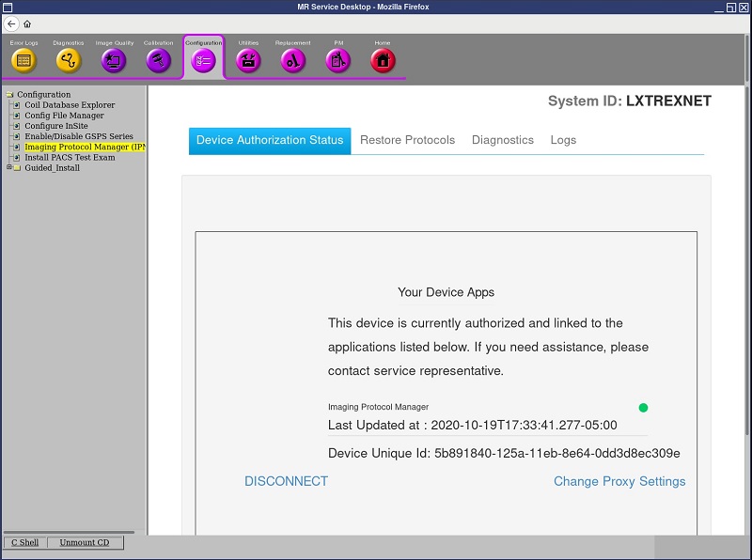Collapse the Configuration root folder
Viewport: 752px width, 560px height.
tap(9, 94)
